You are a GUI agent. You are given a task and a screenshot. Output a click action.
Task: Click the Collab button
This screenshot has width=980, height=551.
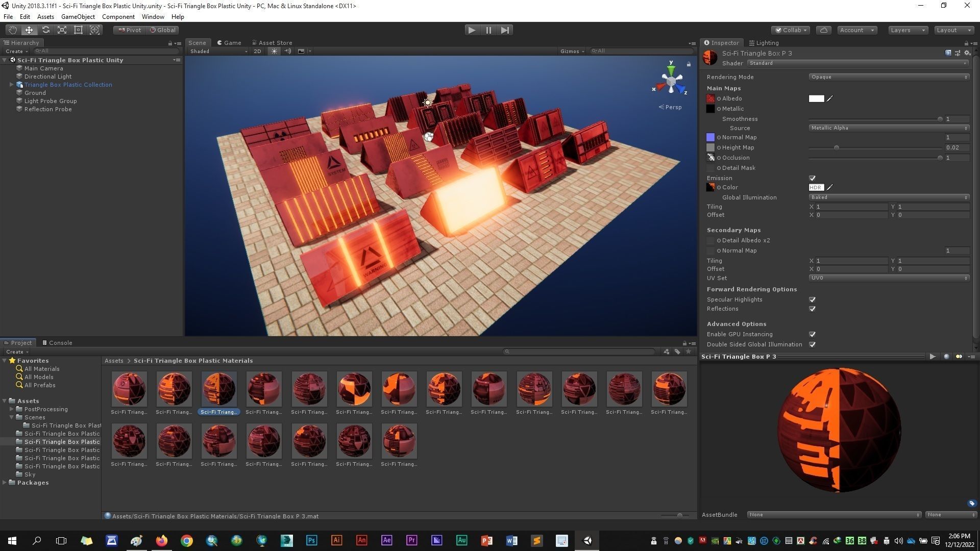pyautogui.click(x=791, y=30)
